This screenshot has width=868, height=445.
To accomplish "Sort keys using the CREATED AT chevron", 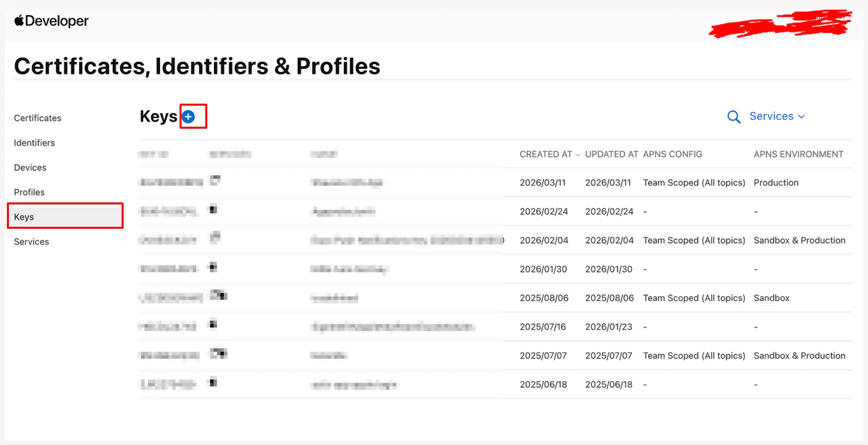I will [x=578, y=154].
